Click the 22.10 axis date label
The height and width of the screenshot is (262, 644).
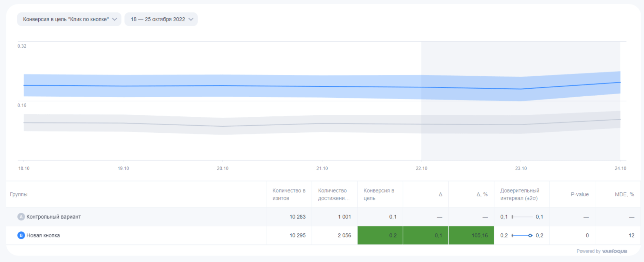421,168
